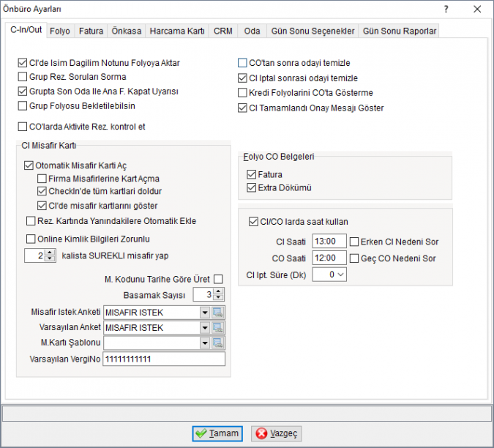Open Gün Sonu Raporlar tab
The height and width of the screenshot is (448, 494).
400,31
